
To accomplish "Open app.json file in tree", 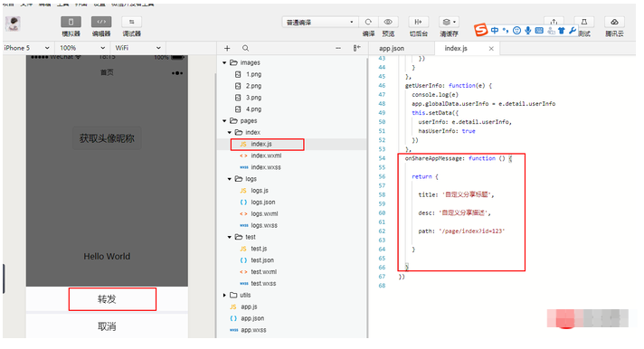I will (252, 318).
